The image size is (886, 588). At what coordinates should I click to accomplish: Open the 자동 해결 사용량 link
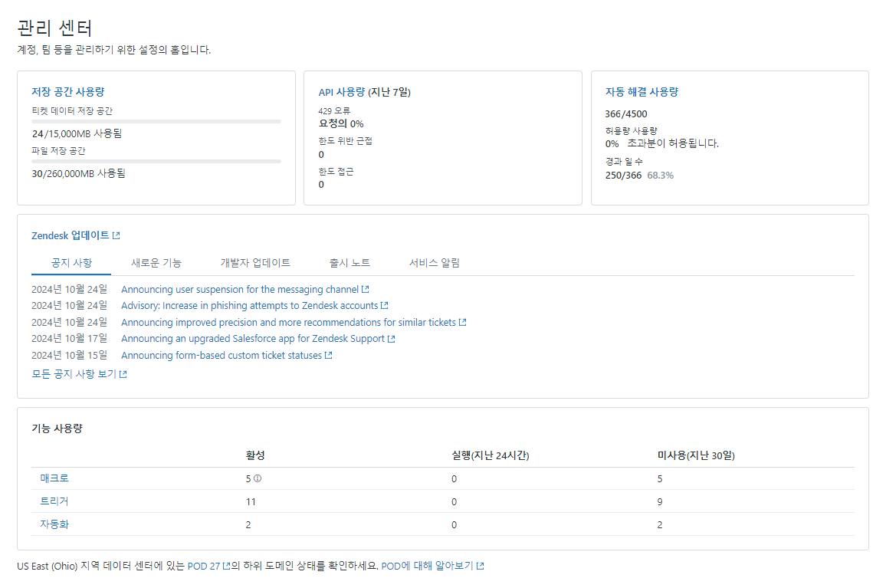tap(642, 91)
